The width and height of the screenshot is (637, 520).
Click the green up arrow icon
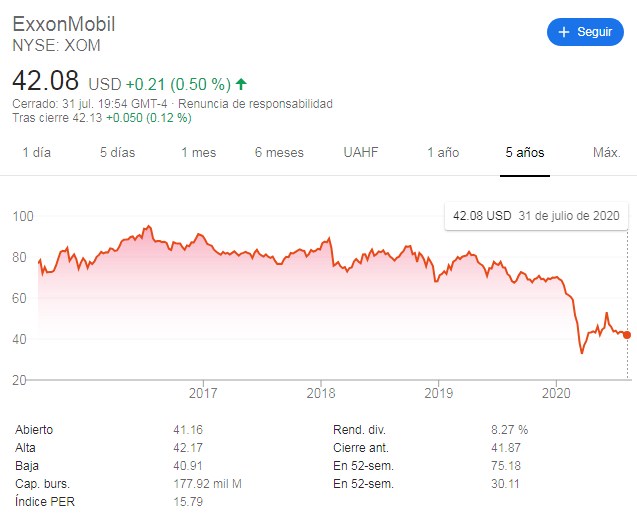[242, 83]
